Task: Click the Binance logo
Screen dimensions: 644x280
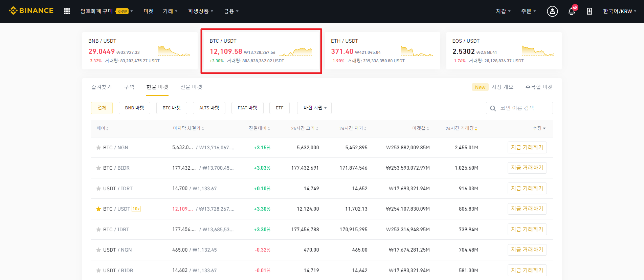Action: pos(31,11)
